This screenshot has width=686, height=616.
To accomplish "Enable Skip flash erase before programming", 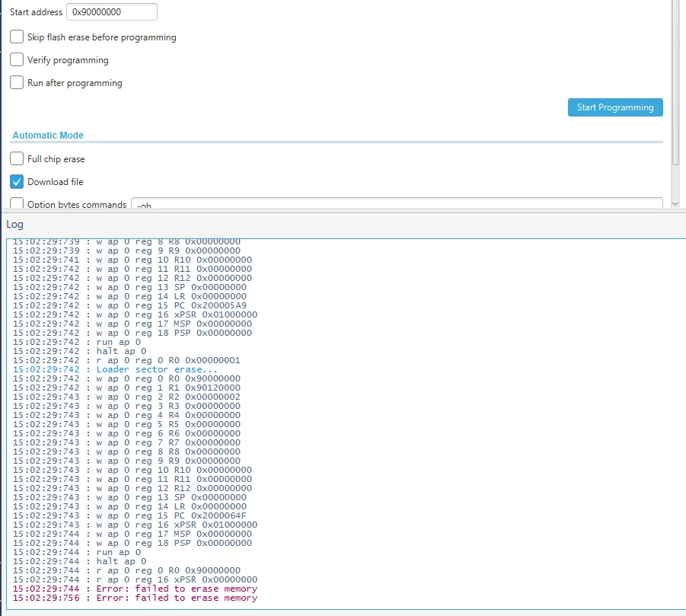I will pos(17,37).
